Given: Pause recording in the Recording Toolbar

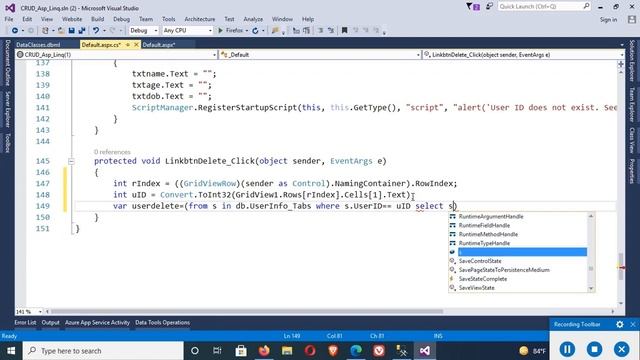Looking at the screenshot, I should click(x=567, y=349).
